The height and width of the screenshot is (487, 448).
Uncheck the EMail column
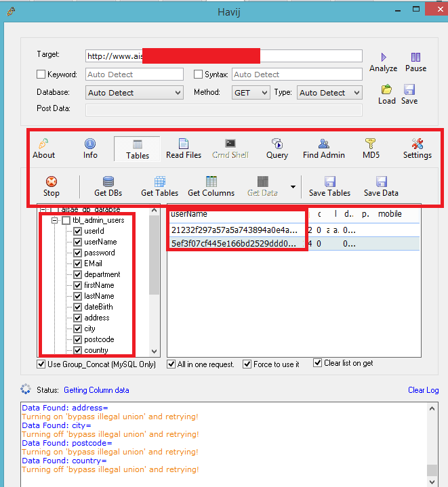pyautogui.click(x=78, y=263)
